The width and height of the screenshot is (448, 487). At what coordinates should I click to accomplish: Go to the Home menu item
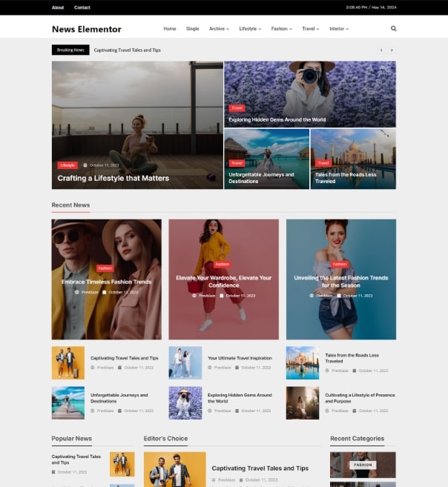[x=170, y=29]
